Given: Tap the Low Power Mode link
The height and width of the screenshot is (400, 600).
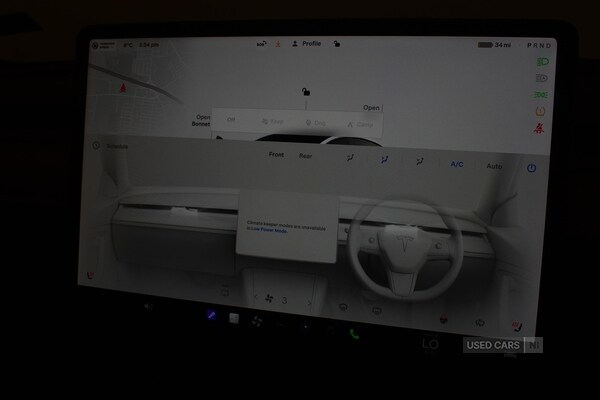Looking at the screenshot, I should 269,230.
